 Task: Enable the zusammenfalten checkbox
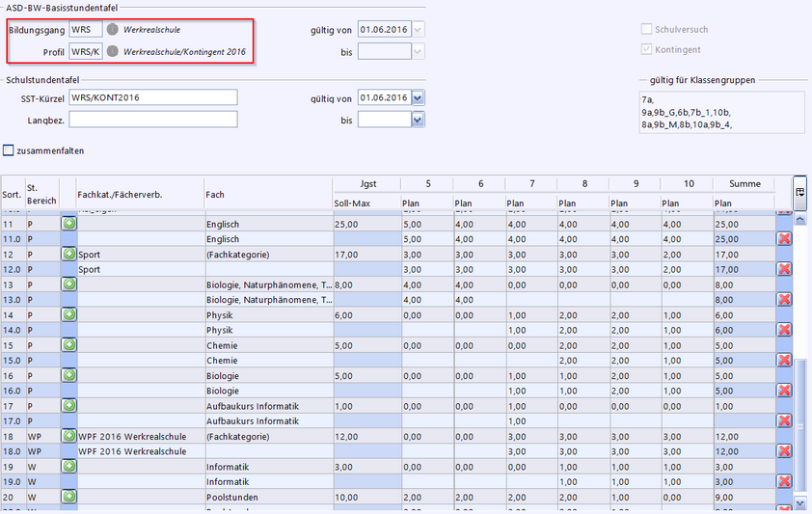9,150
